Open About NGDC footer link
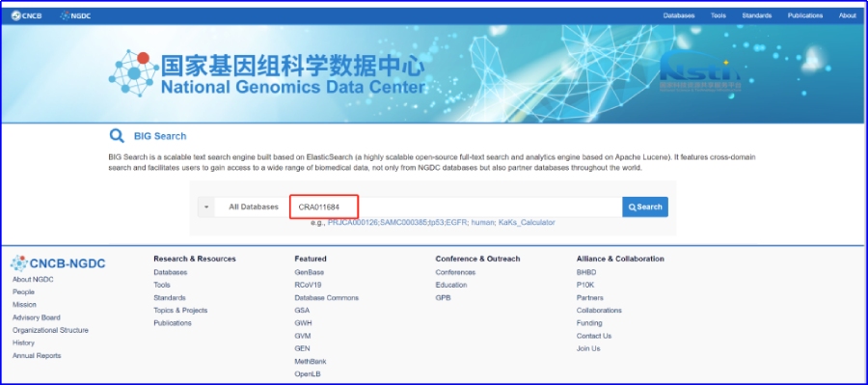This screenshot has height=385, width=868. click(33, 280)
